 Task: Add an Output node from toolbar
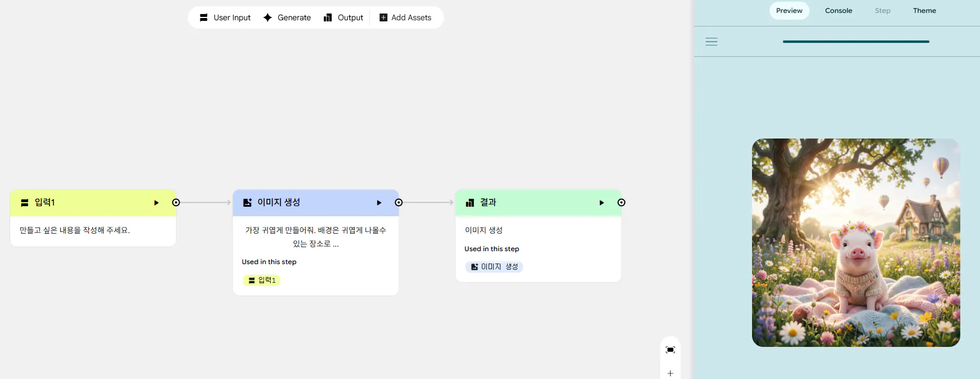coord(343,17)
